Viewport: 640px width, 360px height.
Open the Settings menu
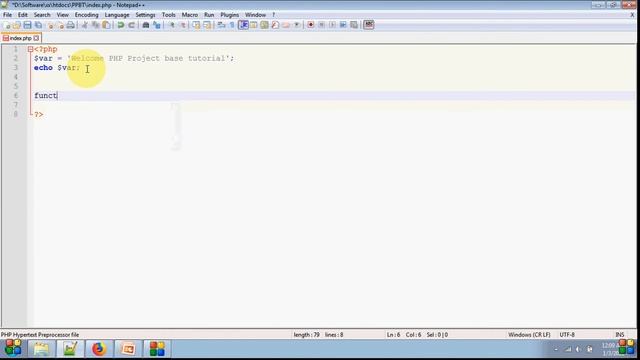[x=145, y=15]
